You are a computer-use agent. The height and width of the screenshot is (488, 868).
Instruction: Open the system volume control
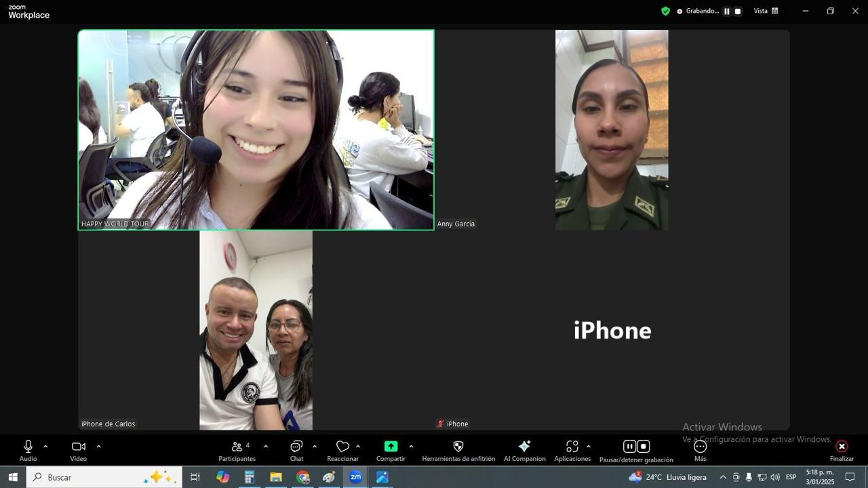pyautogui.click(x=775, y=477)
